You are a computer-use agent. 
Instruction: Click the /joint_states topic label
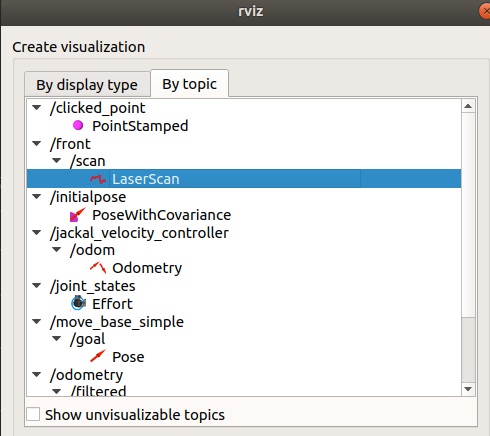(92, 286)
